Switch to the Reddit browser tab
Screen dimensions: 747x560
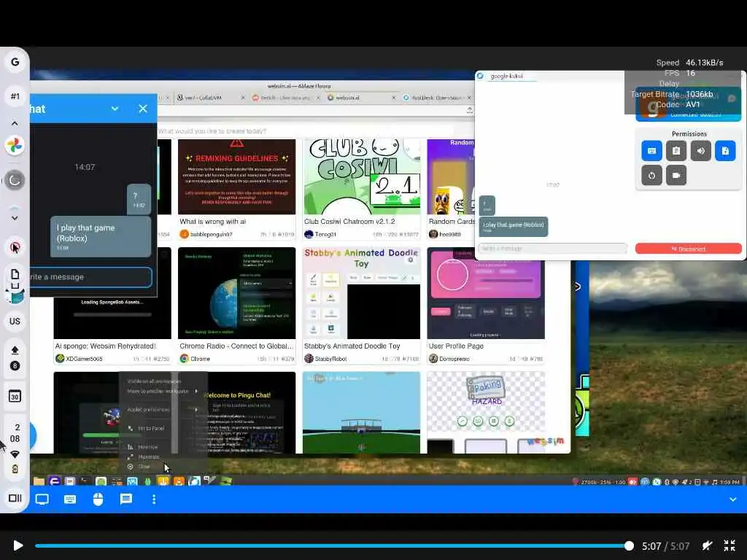pos(285,98)
